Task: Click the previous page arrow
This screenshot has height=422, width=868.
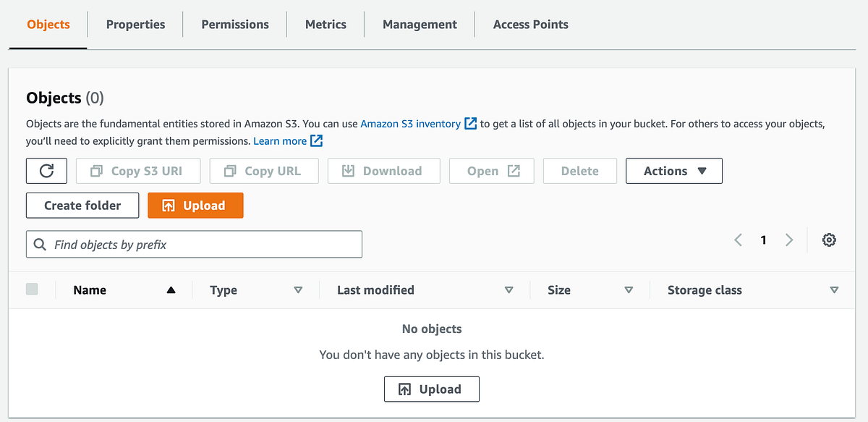Action: (738, 240)
